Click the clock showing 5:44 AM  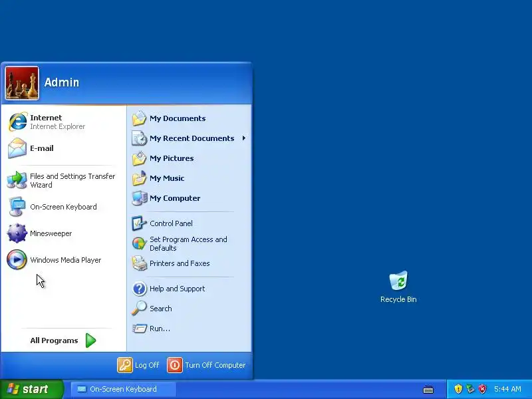coord(507,389)
